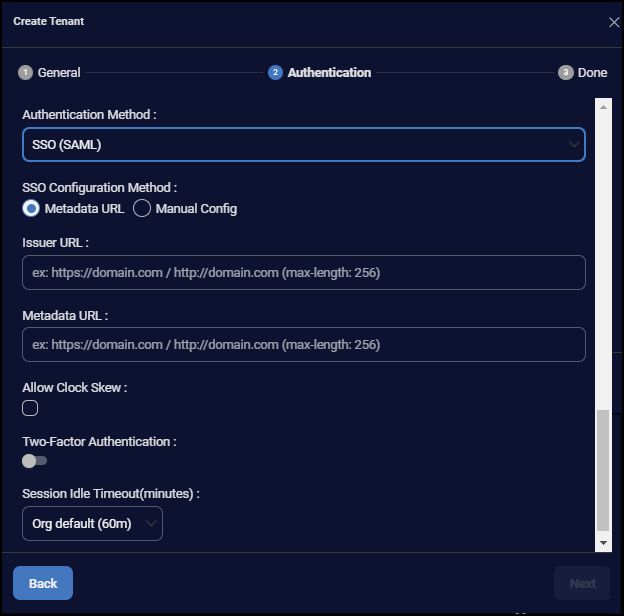Click scrollbar down arrow
The width and height of the screenshot is (624, 616).
pyautogui.click(x=603, y=542)
